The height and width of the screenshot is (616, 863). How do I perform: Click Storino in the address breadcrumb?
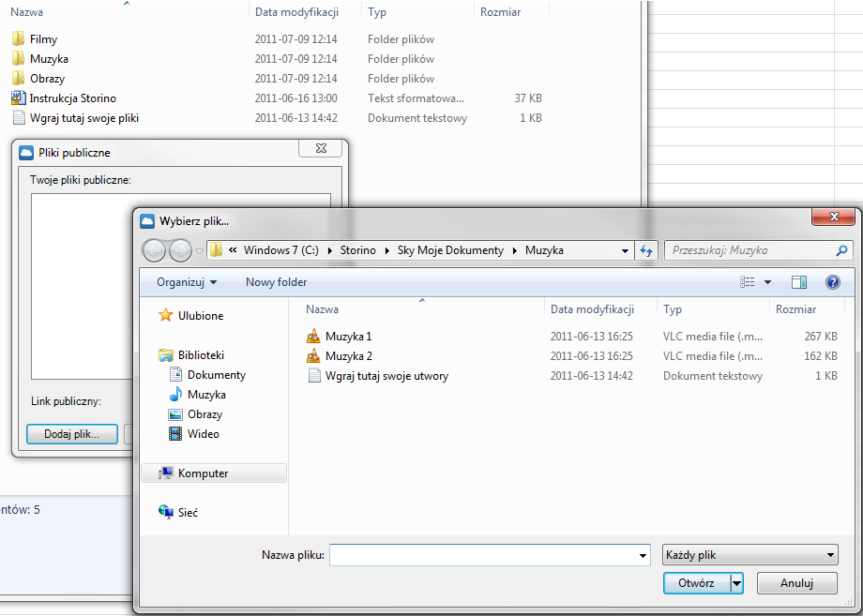[x=357, y=250]
